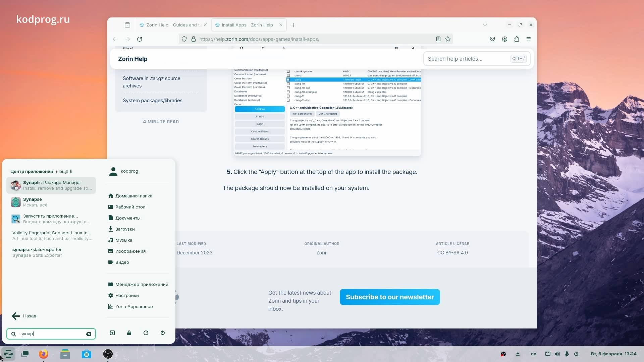The width and height of the screenshot is (644, 362).
Task: Launch Synaptic Package Manager from search results
Action: [x=51, y=185]
